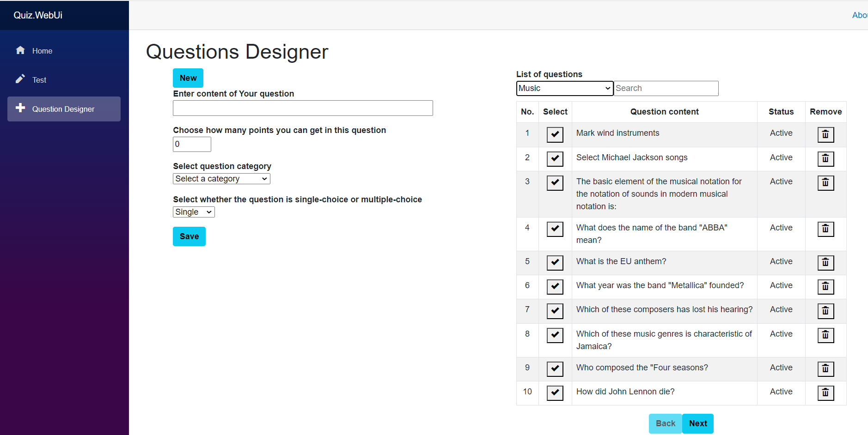Open the Music category filter dropdown
This screenshot has width=868, height=435.
pos(564,88)
